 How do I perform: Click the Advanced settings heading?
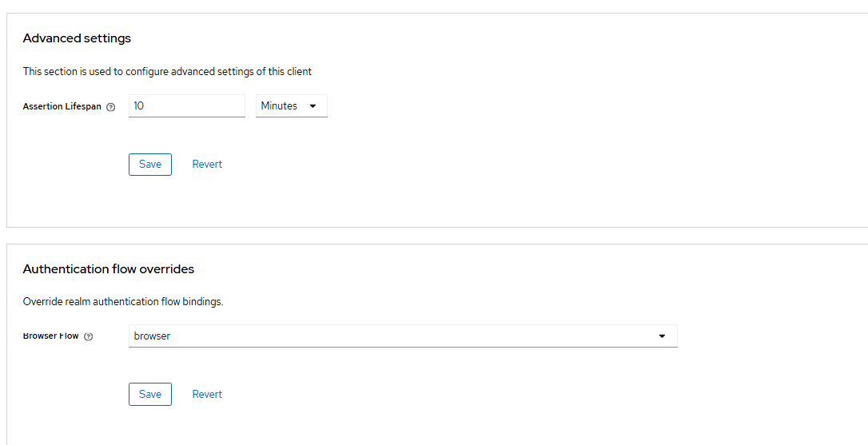pyautogui.click(x=77, y=38)
